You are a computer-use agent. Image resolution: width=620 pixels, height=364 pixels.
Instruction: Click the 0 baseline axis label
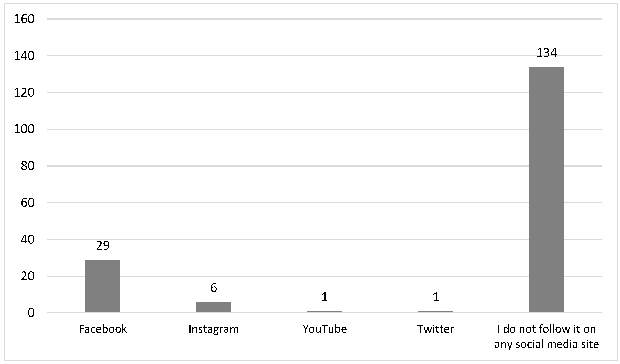31,313
